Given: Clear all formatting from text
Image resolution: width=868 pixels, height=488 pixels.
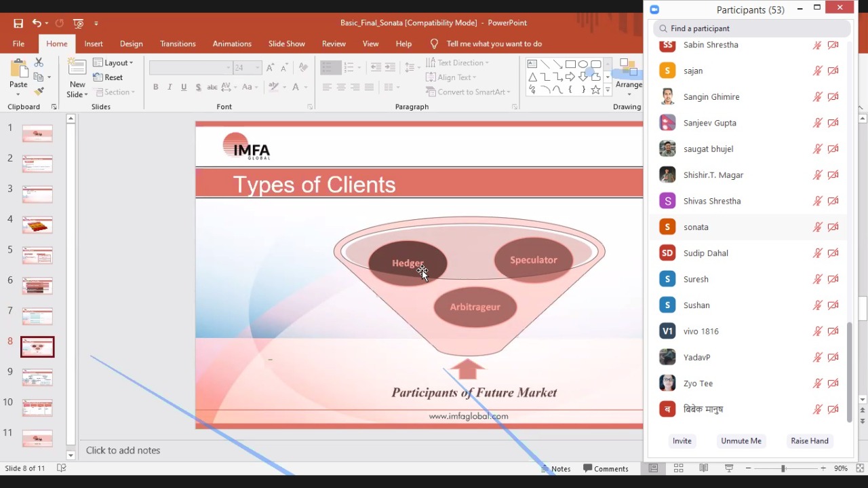Looking at the screenshot, I should pyautogui.click(x=304, y=68).
